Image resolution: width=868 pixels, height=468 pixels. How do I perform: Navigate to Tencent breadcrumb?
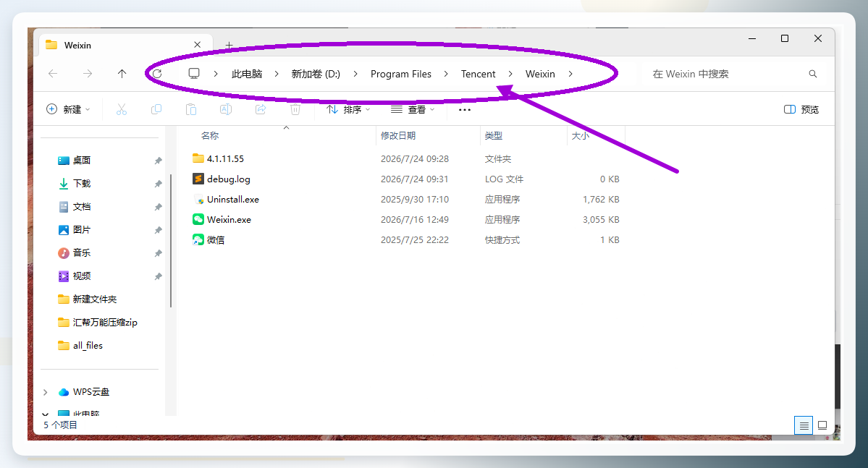(479, 74)
